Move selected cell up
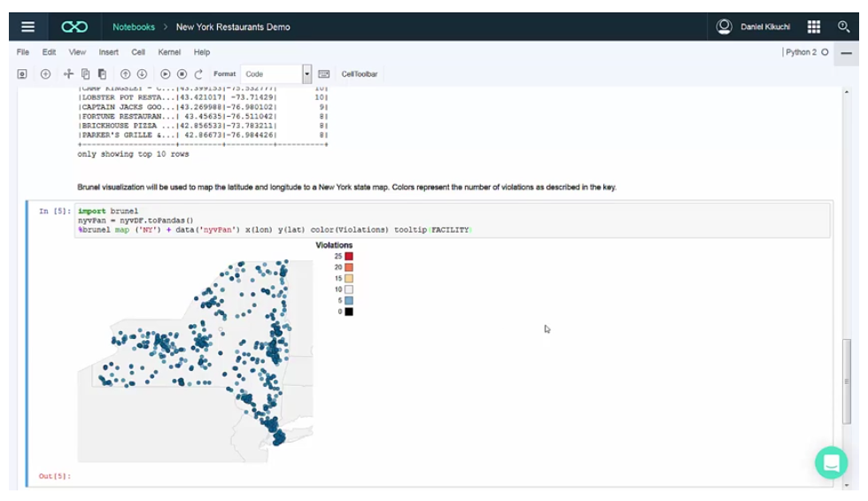This screenshot has height=501, width=868. (x=125, y=74)
